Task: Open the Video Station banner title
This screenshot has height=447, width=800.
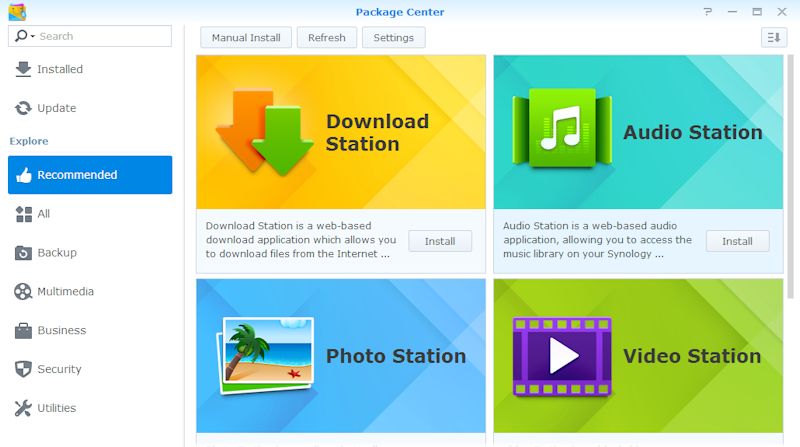Action: pyautogui.click(x=692, y=356)
